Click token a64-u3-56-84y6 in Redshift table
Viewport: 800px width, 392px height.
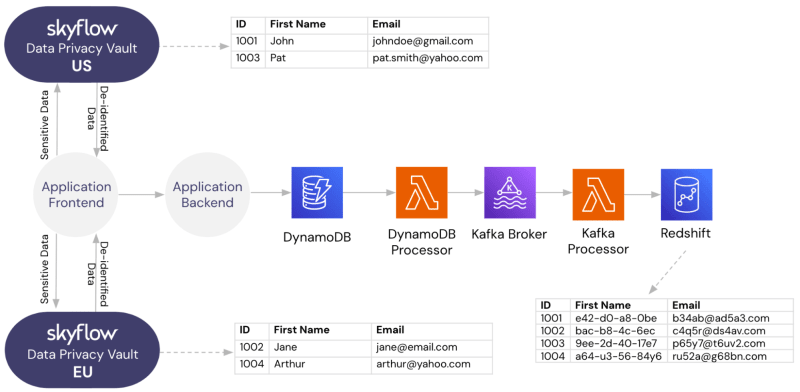[x=619, y=356]
